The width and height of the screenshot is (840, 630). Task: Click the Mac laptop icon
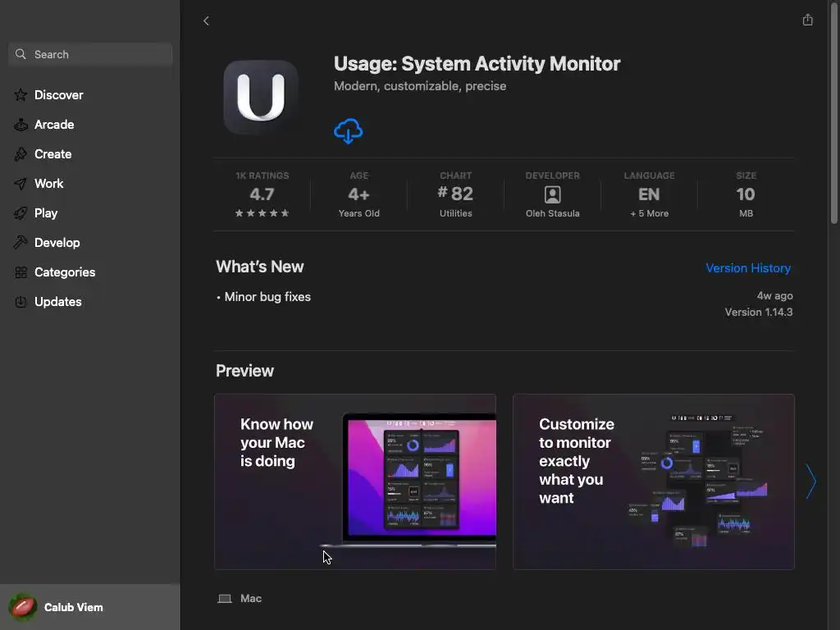coord(225,598)
